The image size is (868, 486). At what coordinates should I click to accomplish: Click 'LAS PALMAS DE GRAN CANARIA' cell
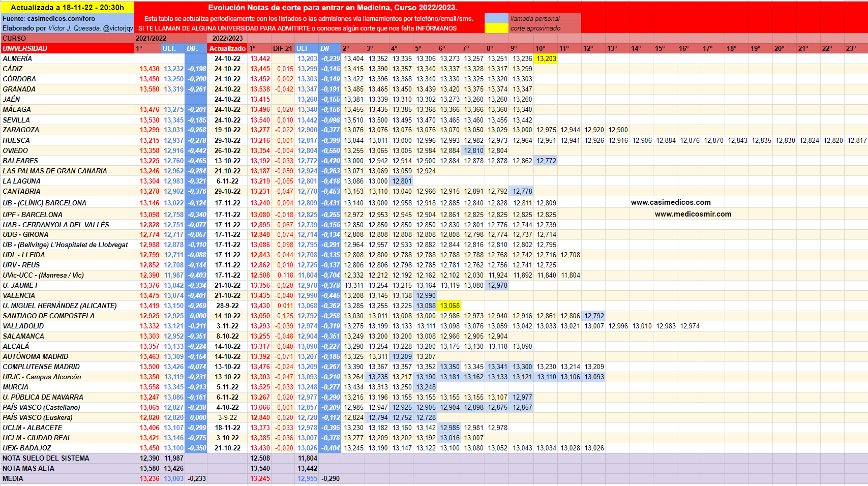click(67, 171)
